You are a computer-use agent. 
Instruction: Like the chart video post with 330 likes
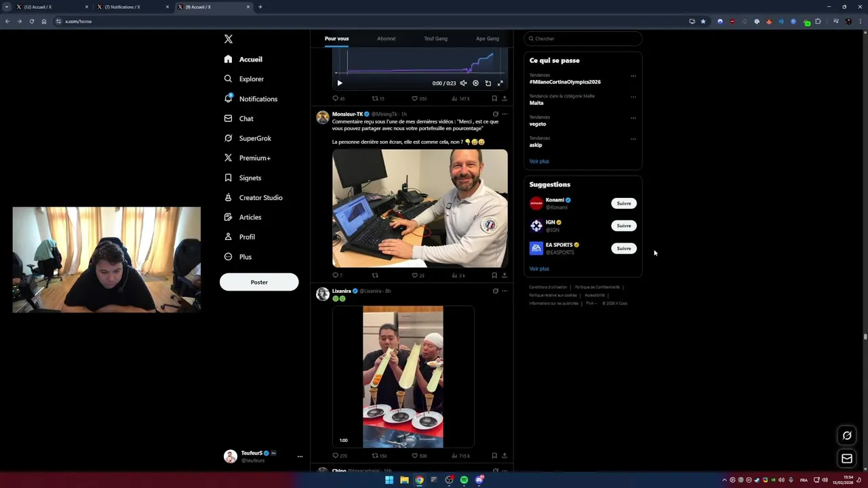(x=419, y=98)
